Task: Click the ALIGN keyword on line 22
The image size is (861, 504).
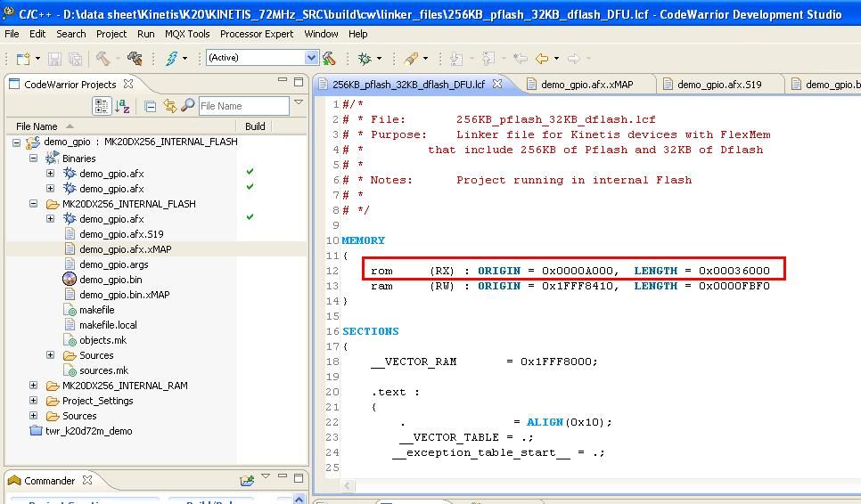Action: tap(545, 422)
